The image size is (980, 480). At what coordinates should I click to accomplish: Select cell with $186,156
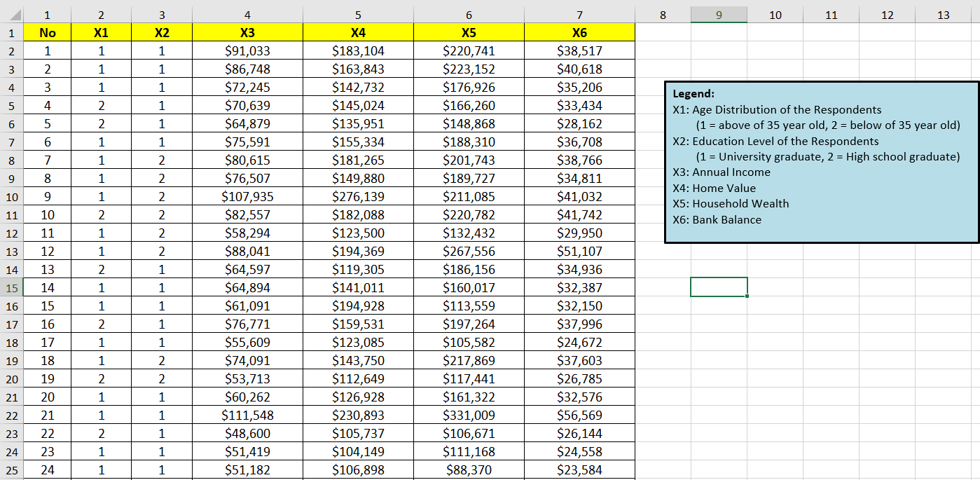point(469,269)
